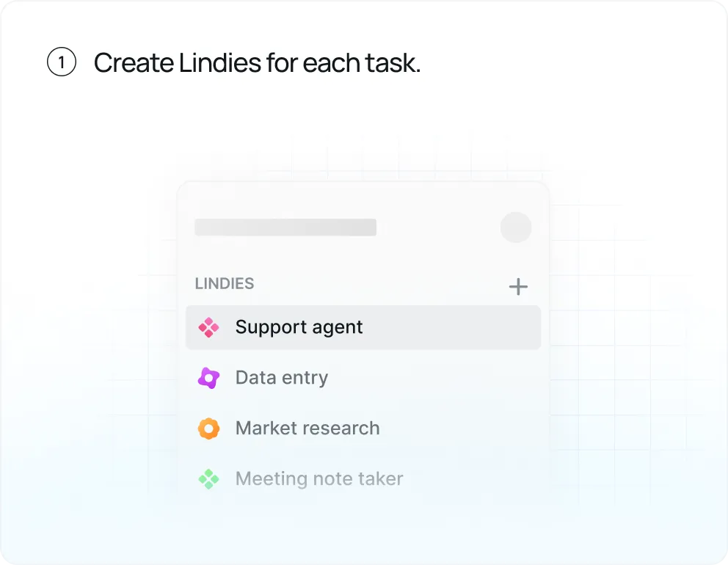The width and height of the screenshot is (728, 565).
Task: Select the Support agent list entry
Action: [x=298, y=327]
